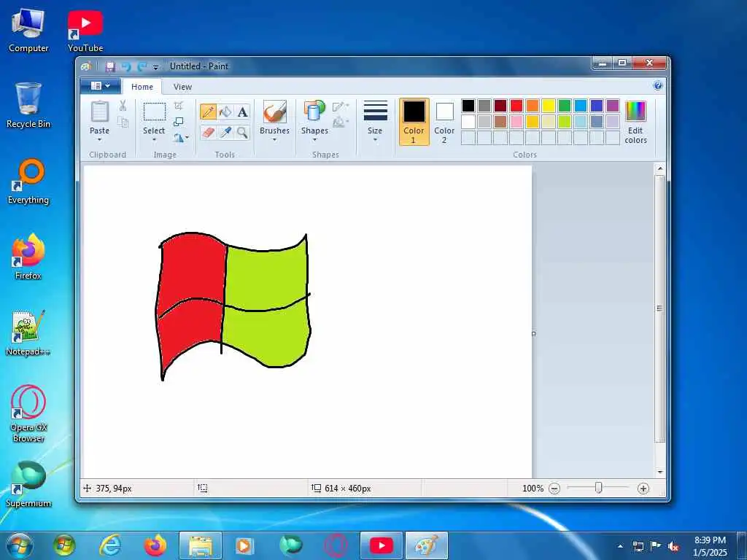
Task: Click the Brushes tool icon
Action: (274, 112)
